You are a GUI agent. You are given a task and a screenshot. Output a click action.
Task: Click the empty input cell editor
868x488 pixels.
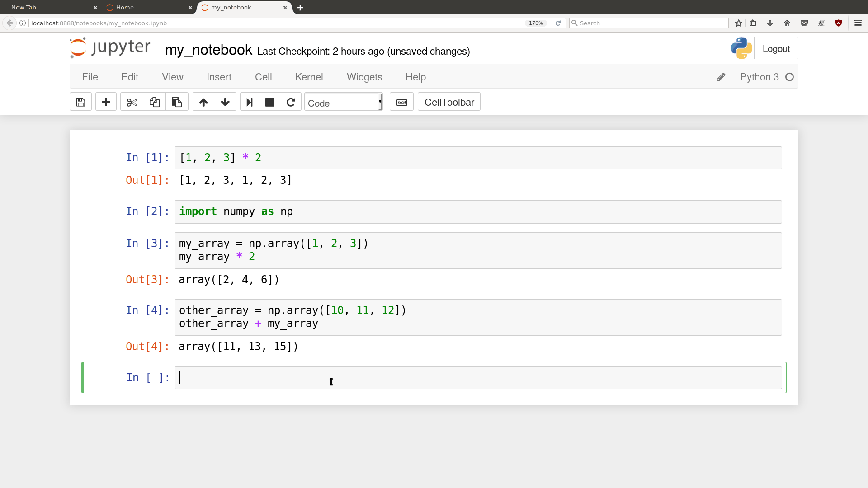(x=478, y=378)
